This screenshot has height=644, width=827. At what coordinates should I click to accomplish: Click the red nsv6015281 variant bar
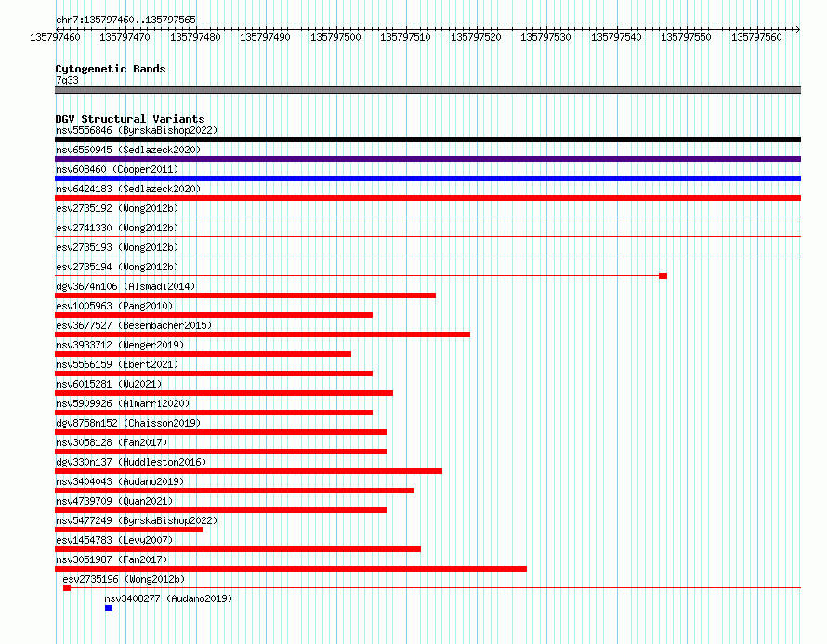point(224,393)
